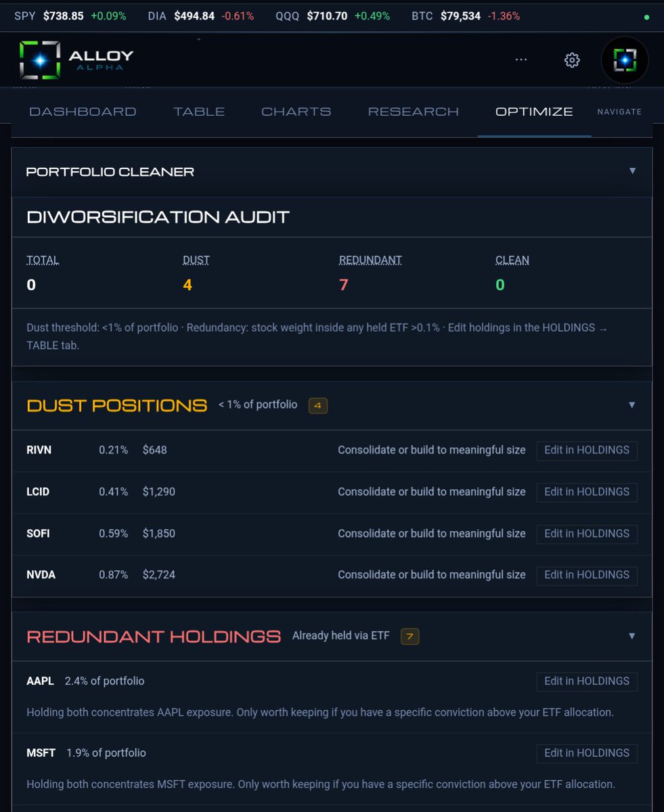This screenshot has height=812, width=664.
Task: Click the DIA ticker quote
Action: tap(201, 16)
